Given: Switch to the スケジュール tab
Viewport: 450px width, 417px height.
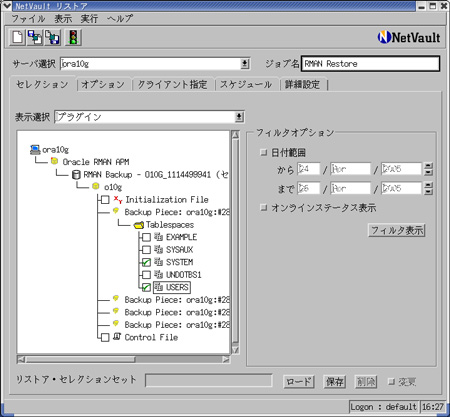Looking at the screenshot, I should 246,85.
